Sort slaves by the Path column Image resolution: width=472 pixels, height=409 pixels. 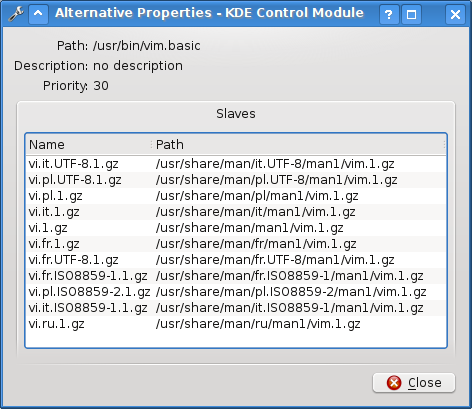(x=299, y=145)
